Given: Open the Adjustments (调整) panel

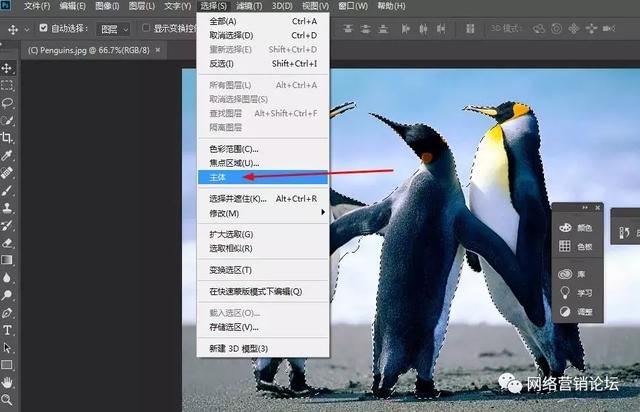Looking at the screenshot, I should coord(577,312).
